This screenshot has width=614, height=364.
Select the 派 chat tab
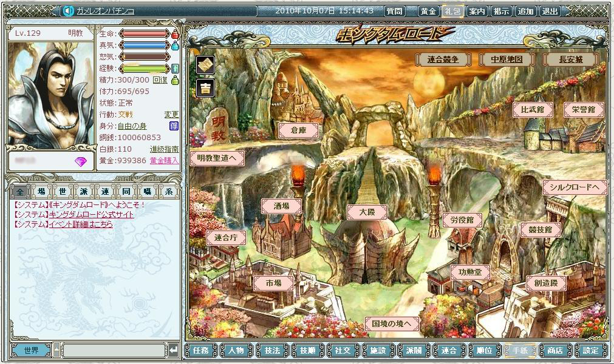[x=84, y=192]
